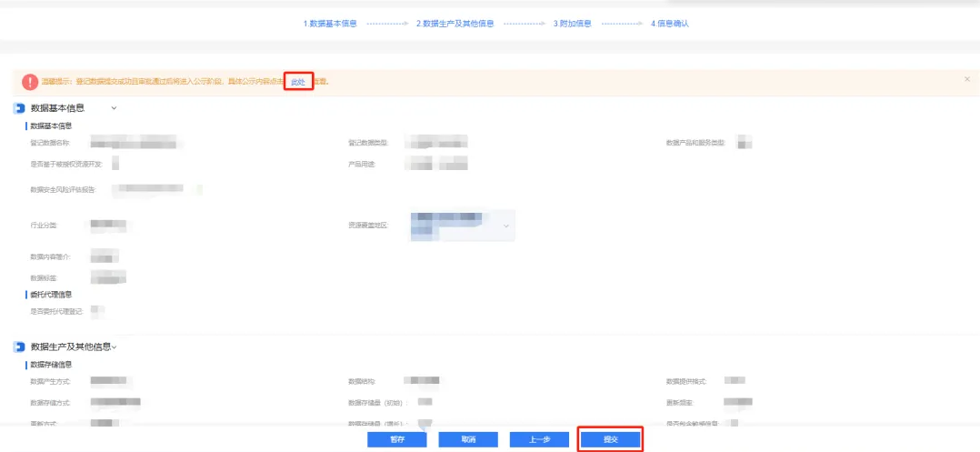Go to step 4.信息确认

[x=670, y=24]
